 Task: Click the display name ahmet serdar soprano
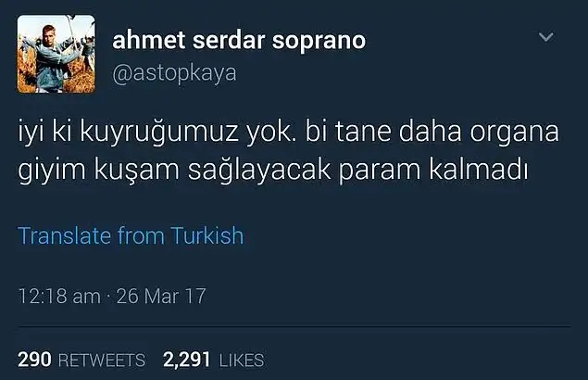[239, 40]
